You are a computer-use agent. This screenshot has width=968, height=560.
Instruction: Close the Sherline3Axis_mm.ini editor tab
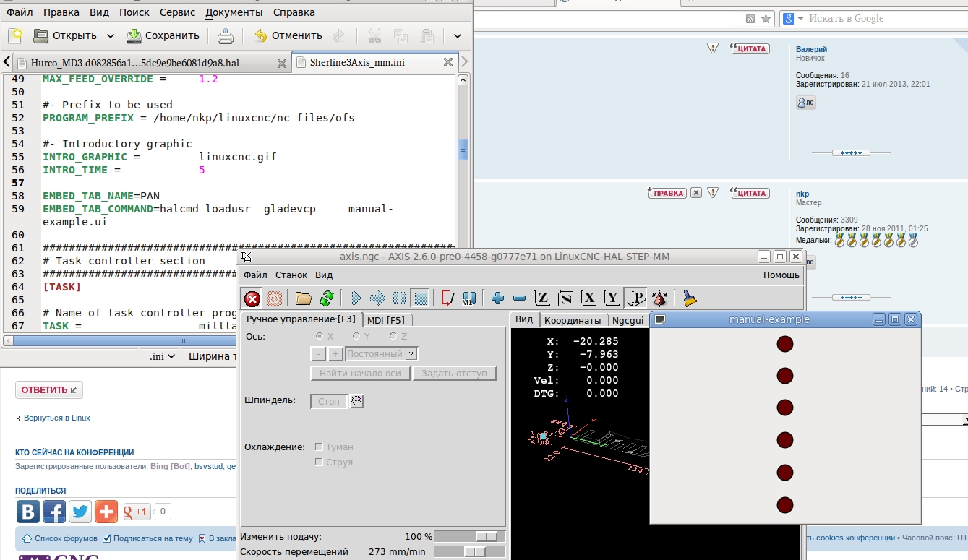[448, 63]
